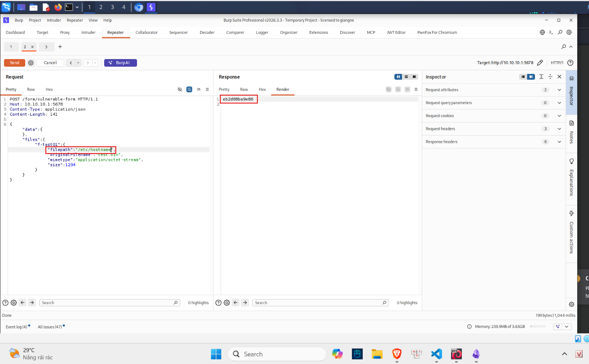
Task: Dock Inspector panel to left layout
Action: click(523, 77)
